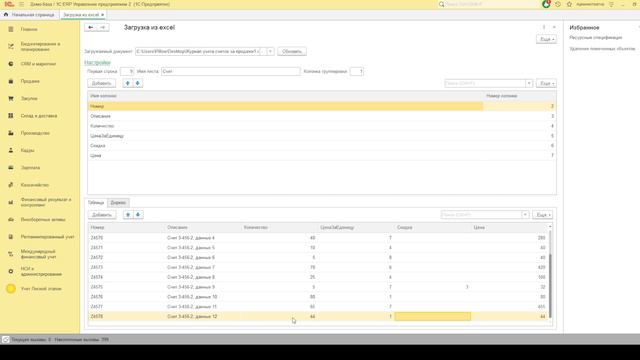640x360 pixels.
Task: Expand the upper search field dropdown
Action: (x=529, y=83)
